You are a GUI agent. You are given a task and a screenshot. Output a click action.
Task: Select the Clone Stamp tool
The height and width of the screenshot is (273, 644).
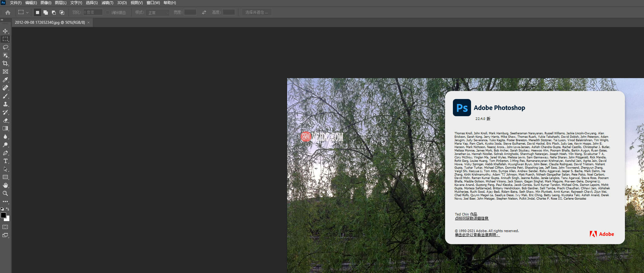5,104
